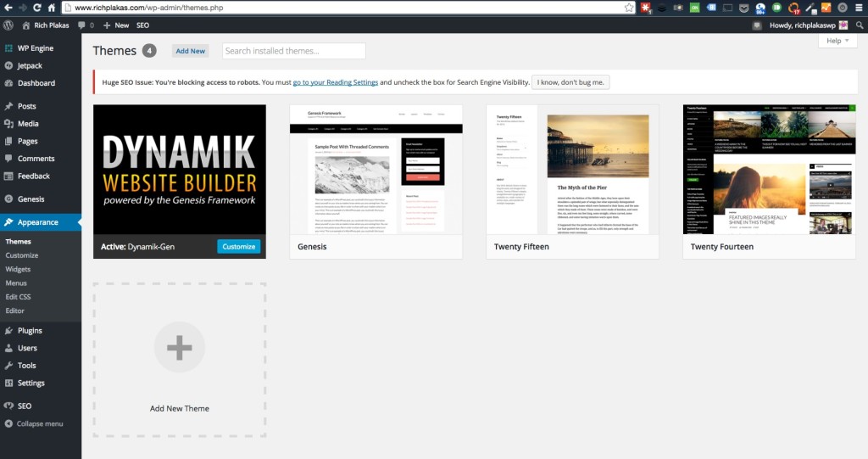Image resolution: width=868 pixels, height=459 pixels.
Task: Follow go to your Reading Settings link
Action: [336, 82]
